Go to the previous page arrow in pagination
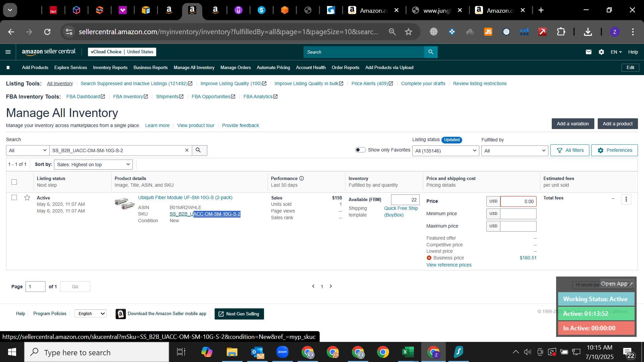This screenshot has width=644, height=362. [x=313, y=286]
